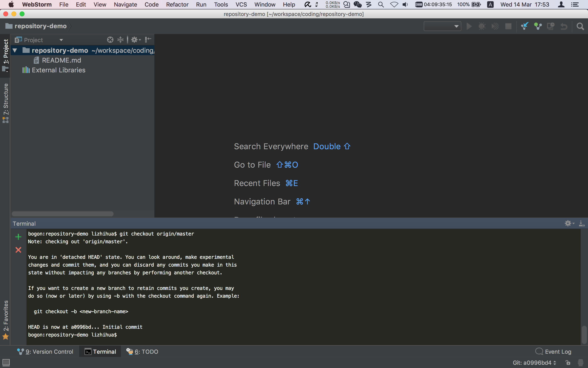Open the Refactor menu
588x368 pixels.
click(177, 4)
